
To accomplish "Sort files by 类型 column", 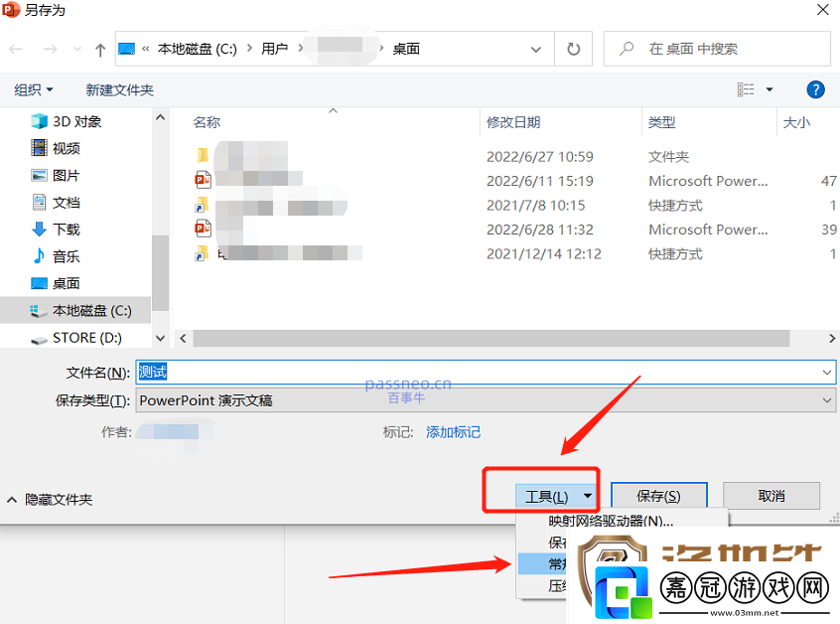I will coord(661,123).
